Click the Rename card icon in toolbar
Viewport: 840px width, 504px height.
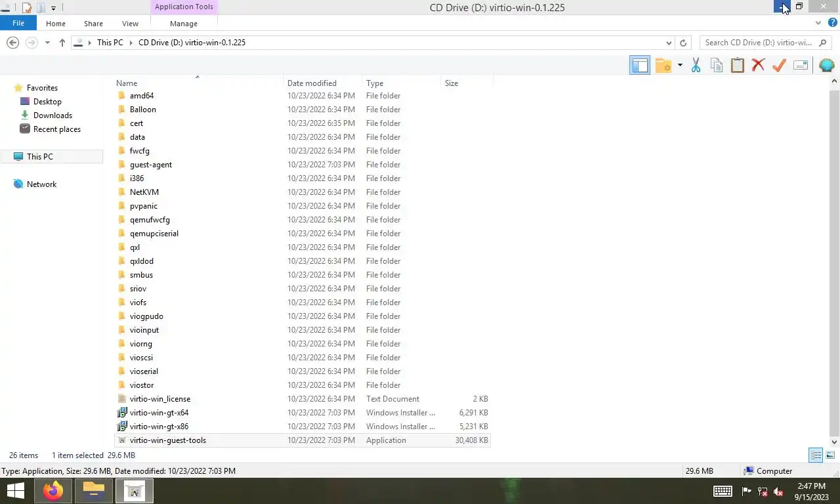[801, 65]
